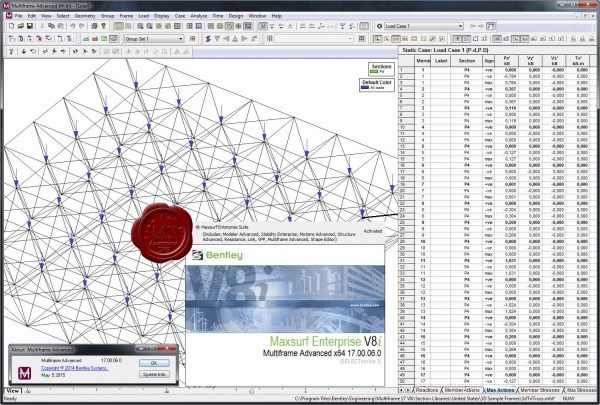Image resolution: width=600 pixels, height=405 pixels.
Task: Switch to the Reactions tab
Action: tap(427, 390)
